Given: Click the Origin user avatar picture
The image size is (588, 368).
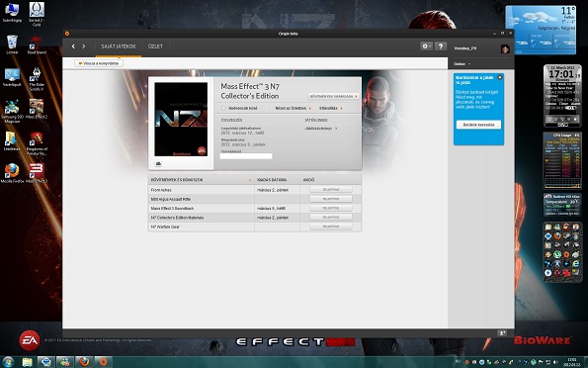Looking at the screenshot, I should (505, 48).
